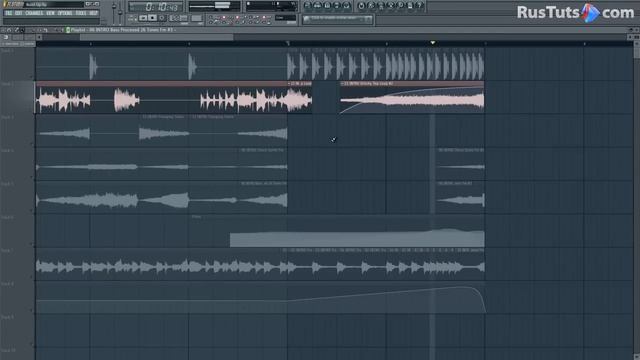Click the question-mark help shortcut icon
This screenshot has height=360, width=640.
[419, 5]
